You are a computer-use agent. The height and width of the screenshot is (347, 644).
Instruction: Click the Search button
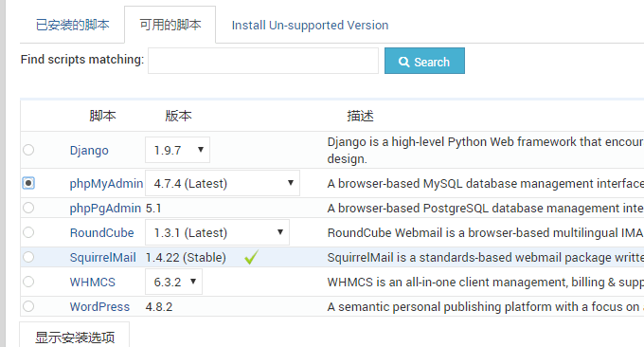pos(424,61)
